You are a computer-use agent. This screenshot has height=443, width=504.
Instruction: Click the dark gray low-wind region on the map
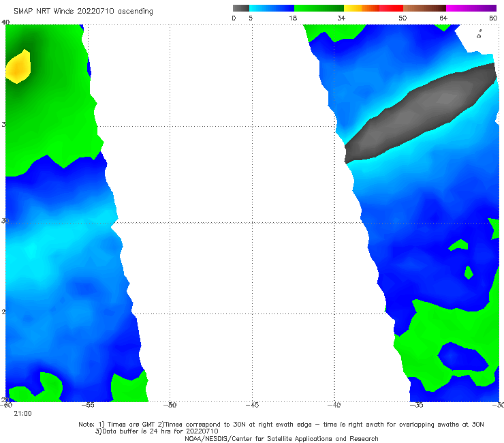tap(421, 112)
